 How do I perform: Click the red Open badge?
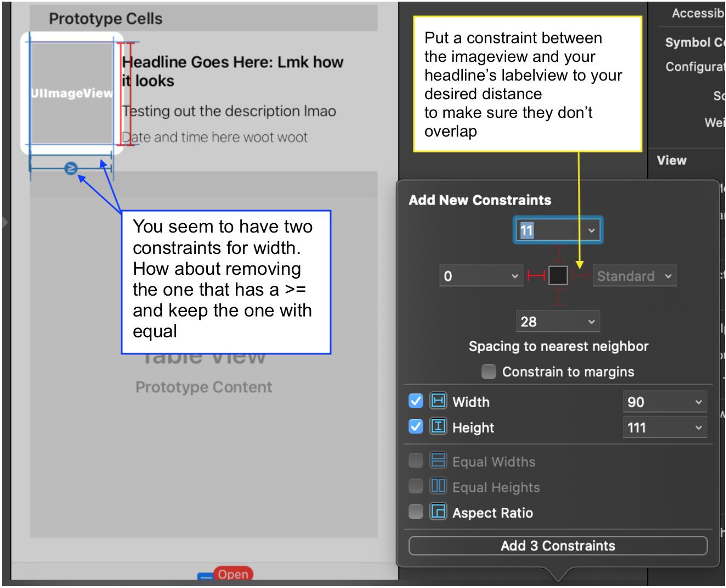233,574
